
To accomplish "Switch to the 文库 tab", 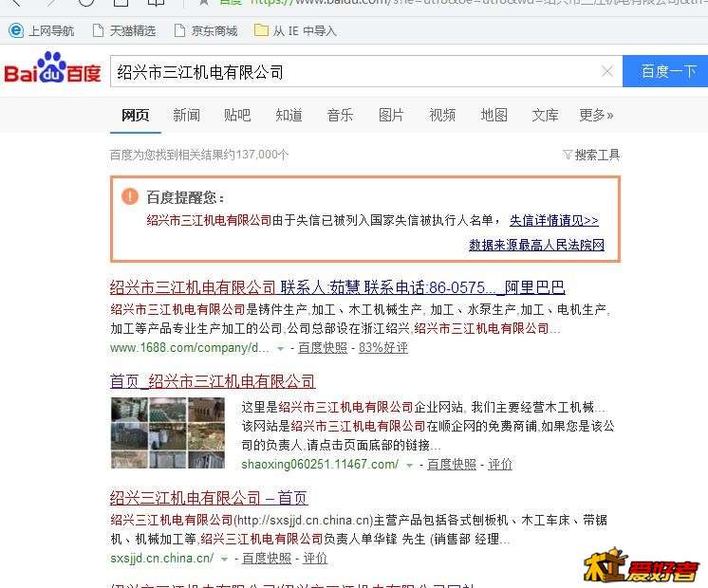I will pos(545,115).
